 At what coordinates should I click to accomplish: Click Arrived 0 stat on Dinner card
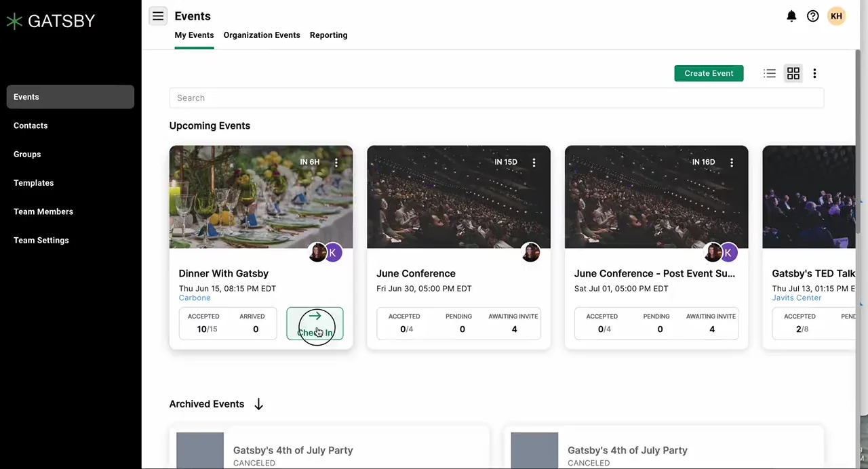pos(252,323)
